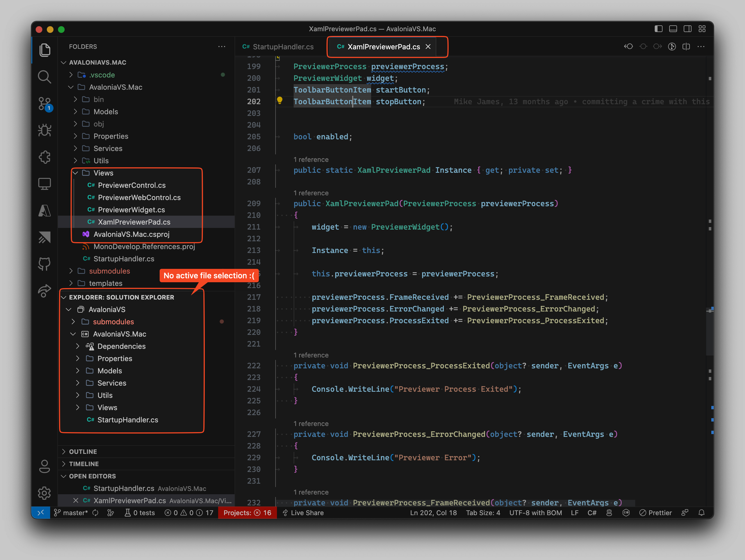Switch to the StartupHandler.cs tab

point(283,47)
